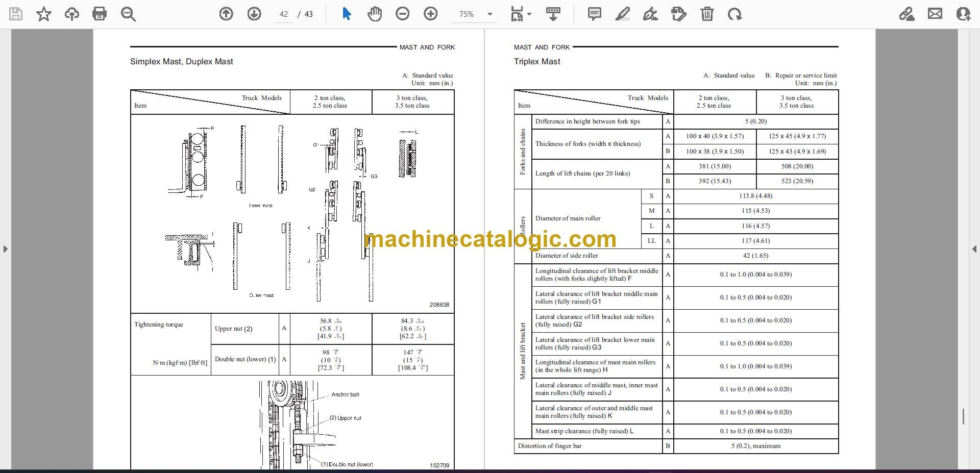This screenshot has height=473, width=980.
Task: Delete with the trash can icon
Action: tap(707, 14)
